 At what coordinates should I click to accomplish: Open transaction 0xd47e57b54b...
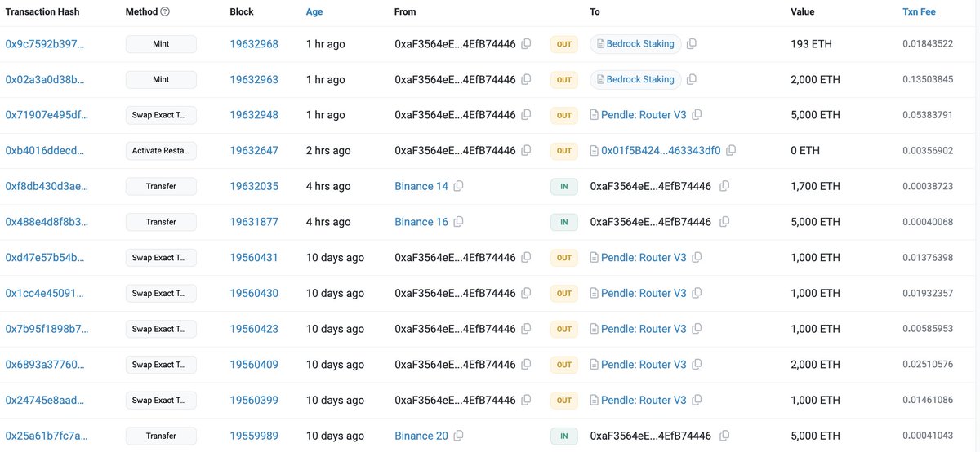(x=45, y=258)
